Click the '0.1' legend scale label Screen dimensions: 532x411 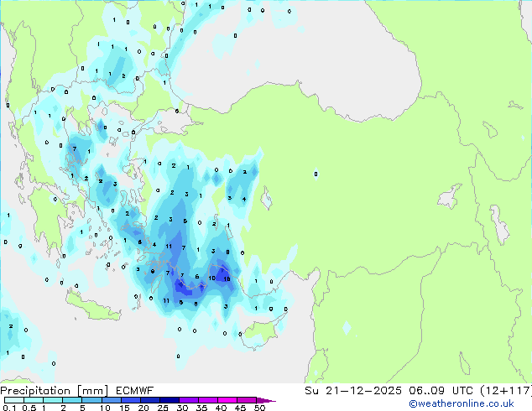click(x=9, y=408)
